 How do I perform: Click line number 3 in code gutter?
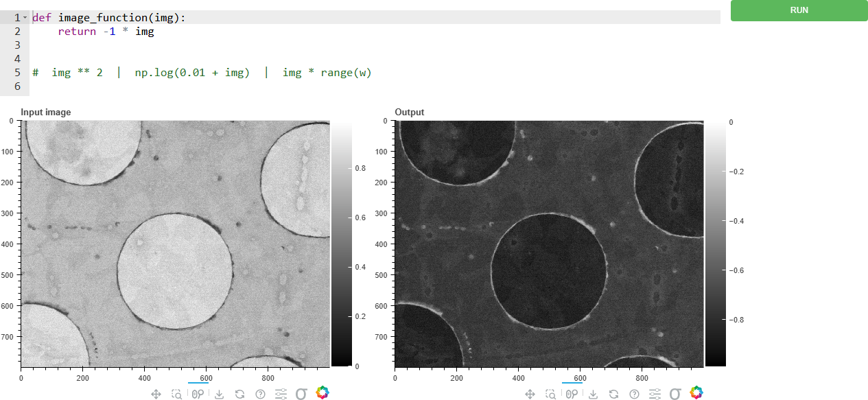tap(17, 45)
